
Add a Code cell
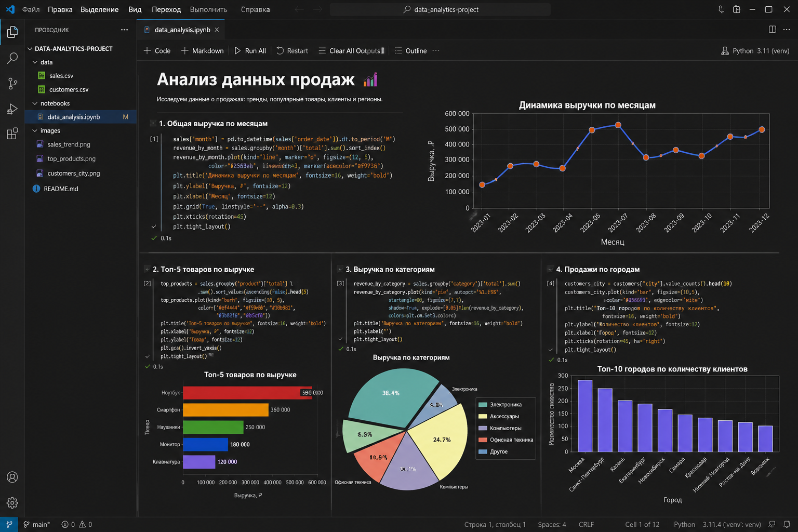(x=157, y=50)
